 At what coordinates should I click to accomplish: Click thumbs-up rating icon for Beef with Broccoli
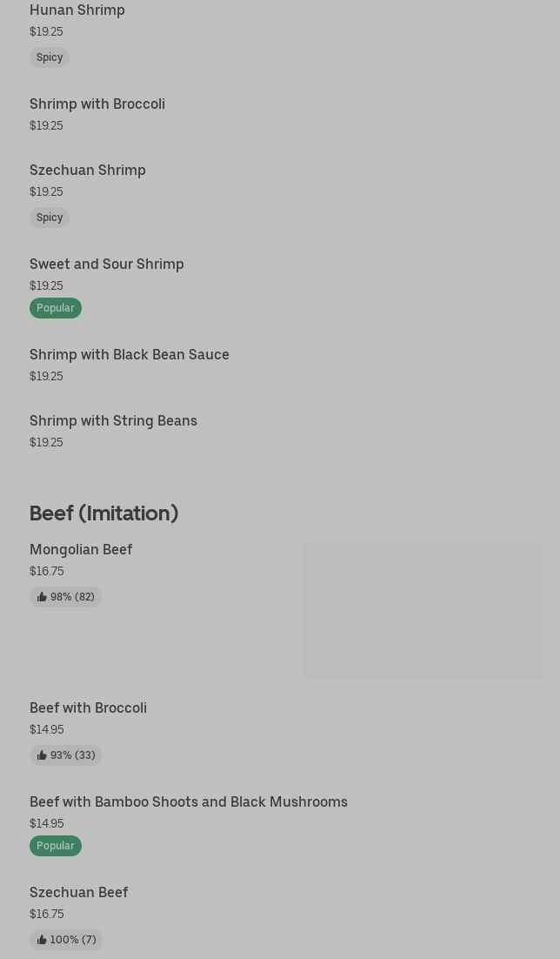[42, 755]
